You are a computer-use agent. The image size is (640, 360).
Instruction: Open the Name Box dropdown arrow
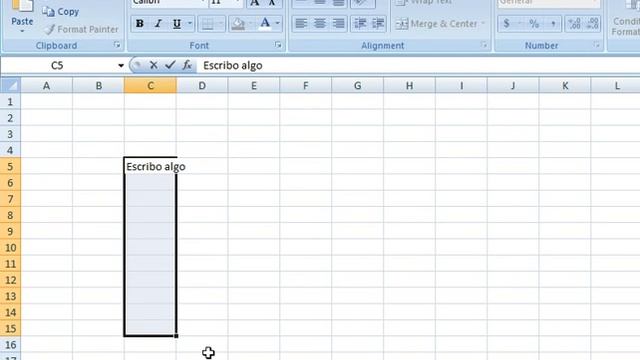(121, 65)
